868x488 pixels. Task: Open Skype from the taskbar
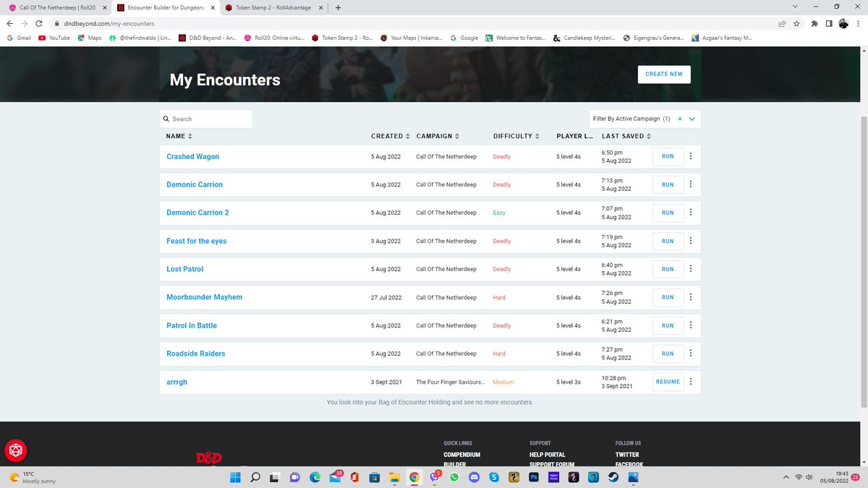494,477
